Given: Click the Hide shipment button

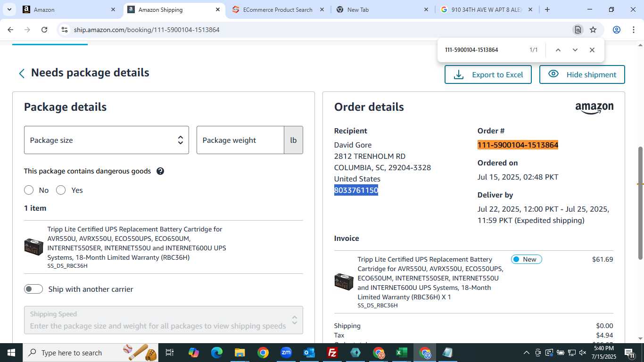Looking at the screenshot, I should (x=582, y=74).
